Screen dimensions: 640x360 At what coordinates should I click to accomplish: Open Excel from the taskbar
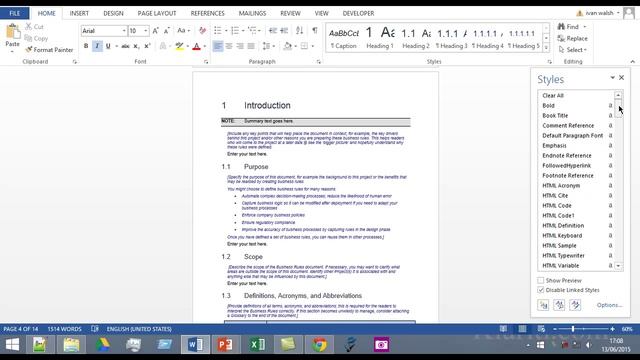pos(257,345)
